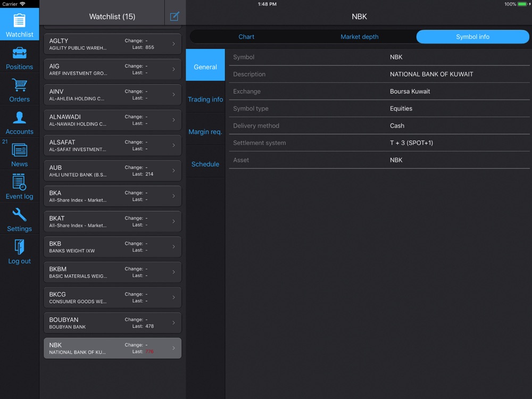The height and width of the screenshot is (399, 532).
Task: Select BKBM BASIC MATERIALS entry
Action: pyautogui.click(x=112, y=272)
